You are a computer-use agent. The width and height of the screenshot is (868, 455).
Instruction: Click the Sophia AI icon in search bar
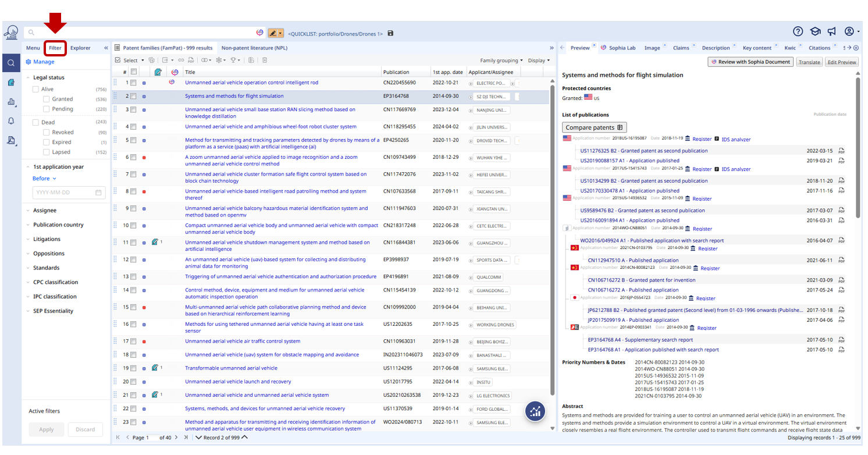pos(260,33)
